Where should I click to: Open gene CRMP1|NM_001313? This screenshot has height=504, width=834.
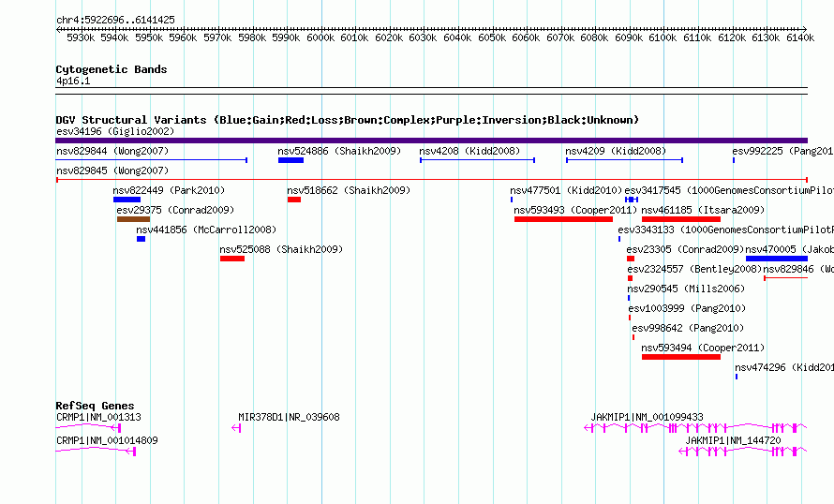click(99, 417)
